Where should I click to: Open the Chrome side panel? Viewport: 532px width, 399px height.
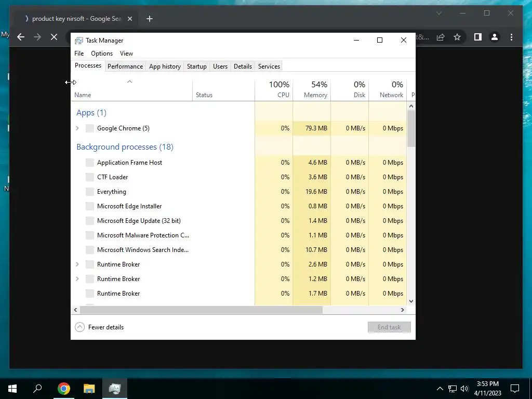point(478,37)
